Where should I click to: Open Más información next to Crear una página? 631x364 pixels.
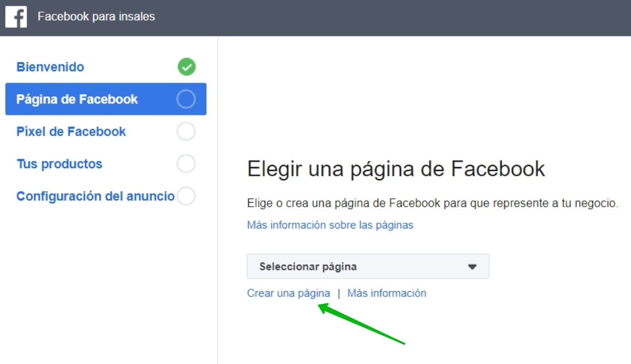pos(387,293)
